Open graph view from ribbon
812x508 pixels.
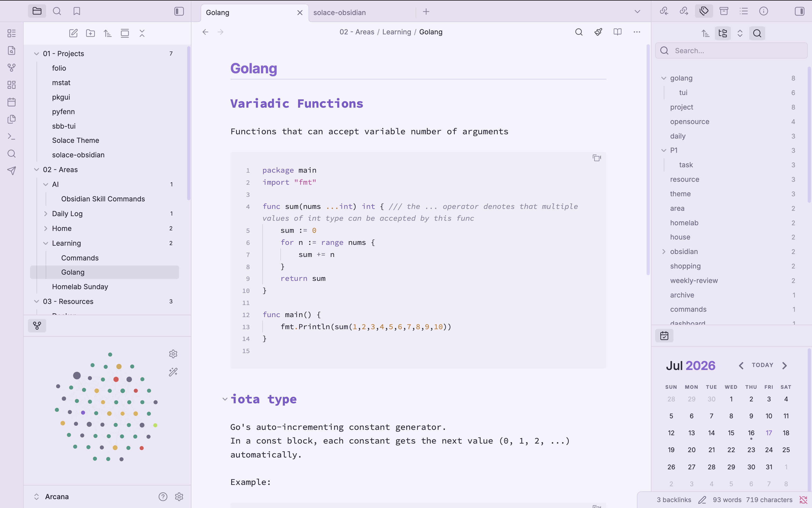click(12, 68)
